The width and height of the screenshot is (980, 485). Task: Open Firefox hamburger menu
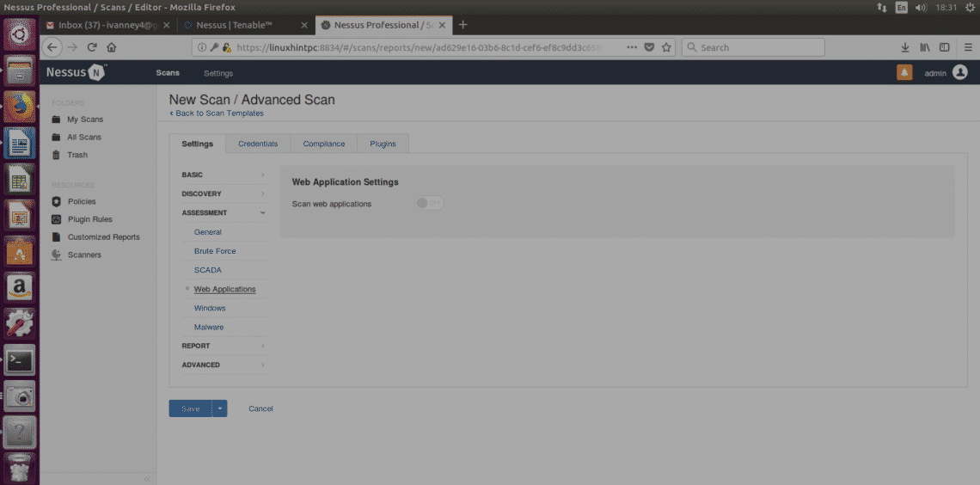pos(968,47)
